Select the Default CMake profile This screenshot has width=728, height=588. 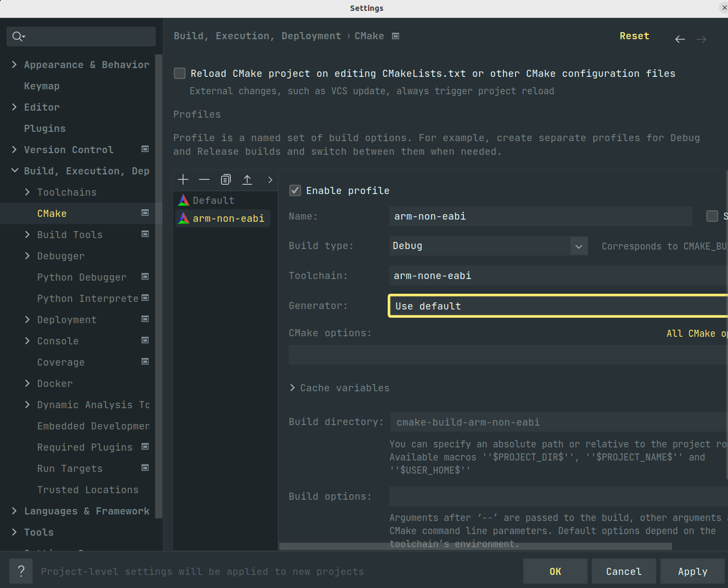pyautogui.click(x=213, y=201)
